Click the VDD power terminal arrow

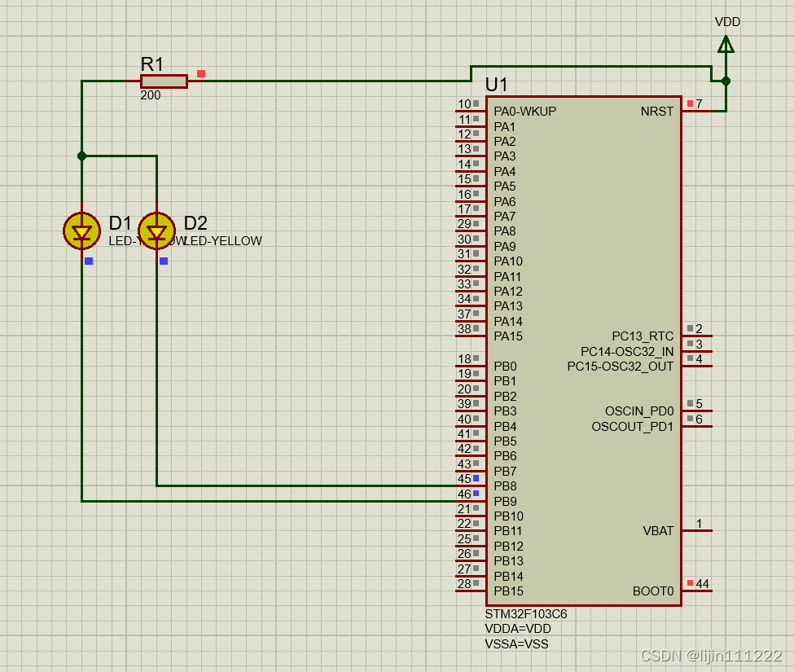click(726, 44)
